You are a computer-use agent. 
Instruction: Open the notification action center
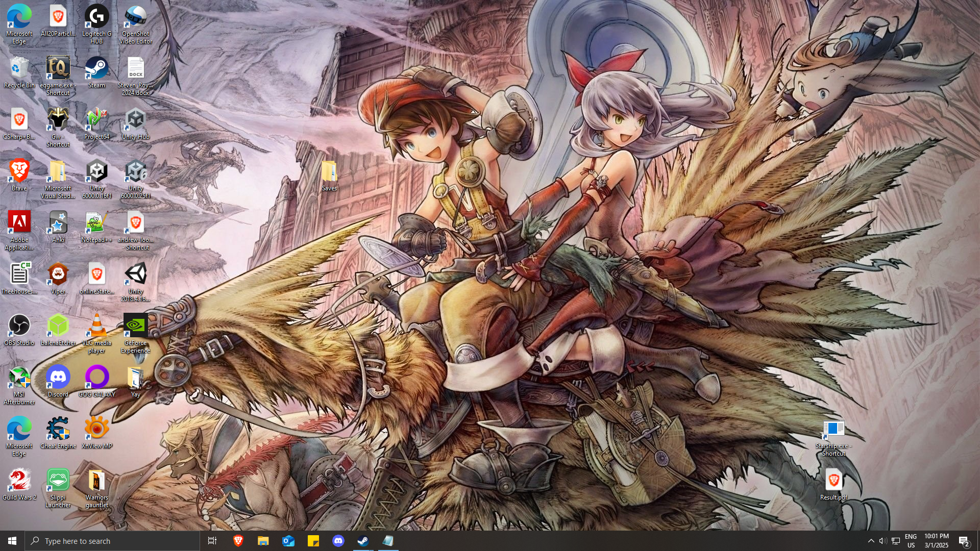964,541
